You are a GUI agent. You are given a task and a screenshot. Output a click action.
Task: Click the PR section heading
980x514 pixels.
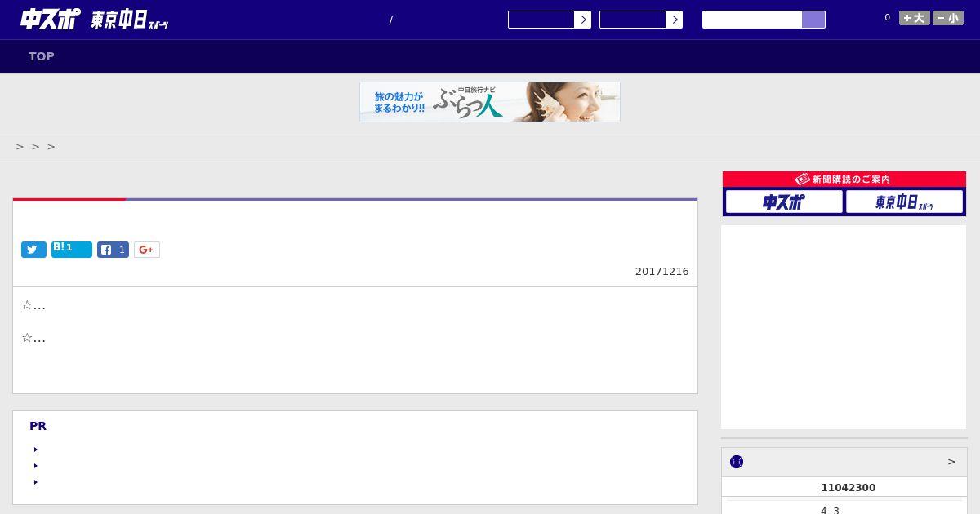38,426
